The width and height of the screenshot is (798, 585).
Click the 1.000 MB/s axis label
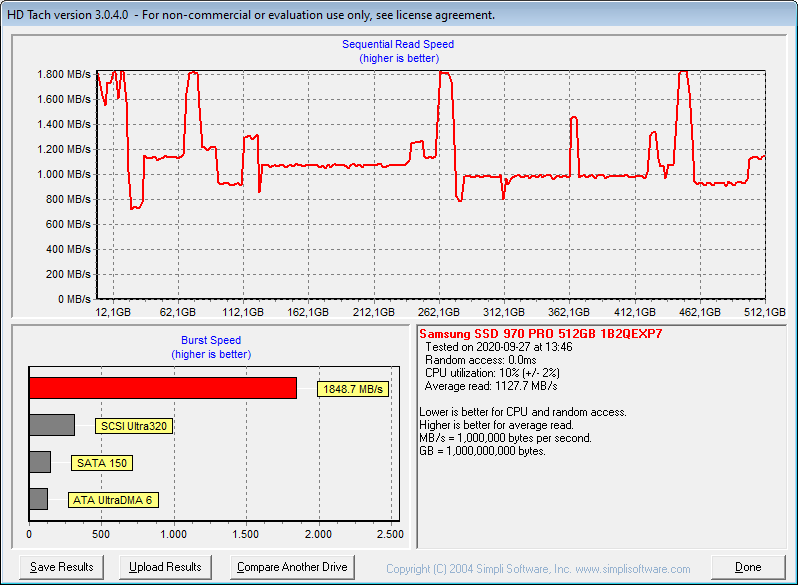(x=64, y=174)
